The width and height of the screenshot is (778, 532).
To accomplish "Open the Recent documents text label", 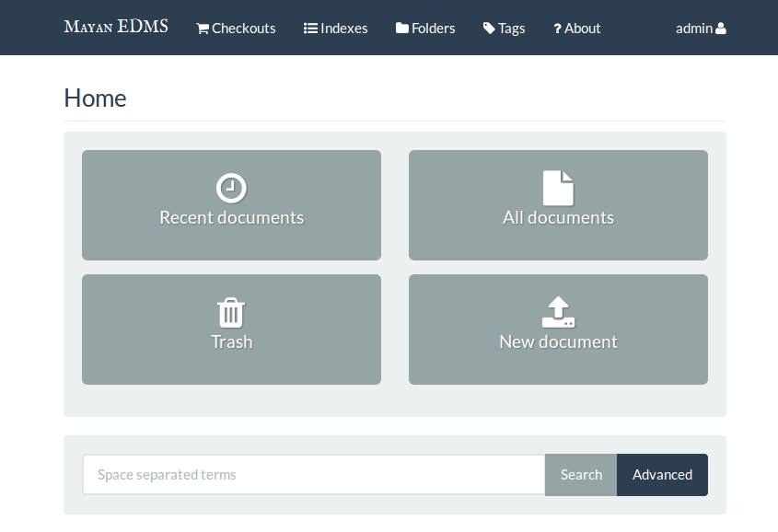I will [231, 218].
